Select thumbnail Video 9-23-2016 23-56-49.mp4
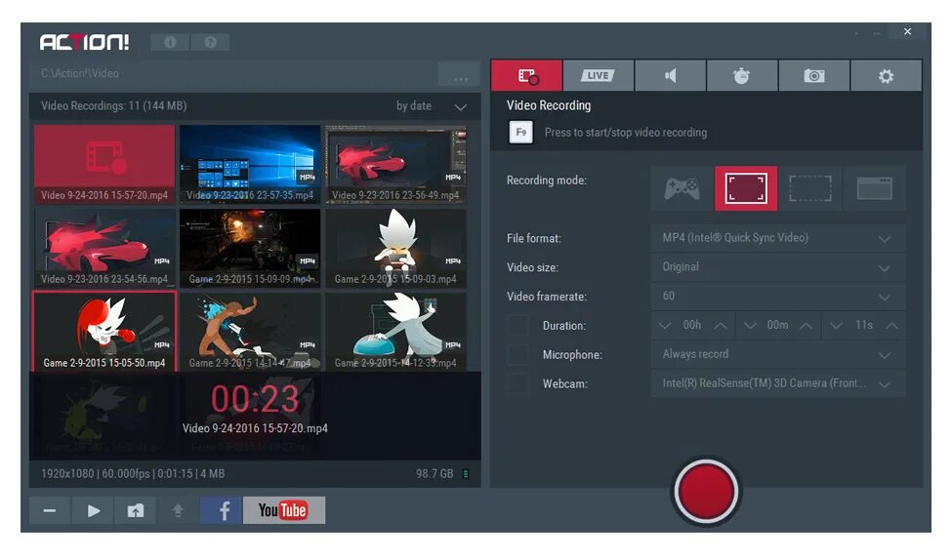Viewport: 952px width, 560px height. (395, 164)
